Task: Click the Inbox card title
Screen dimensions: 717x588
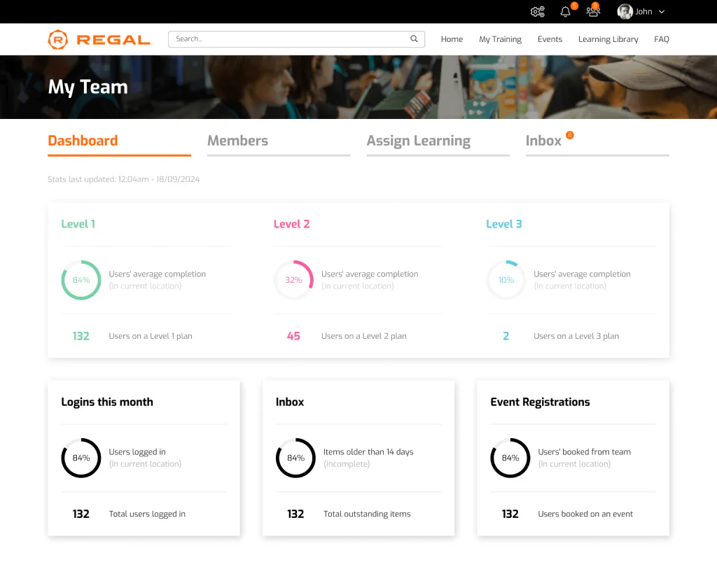Action: (x=290, y=402)
